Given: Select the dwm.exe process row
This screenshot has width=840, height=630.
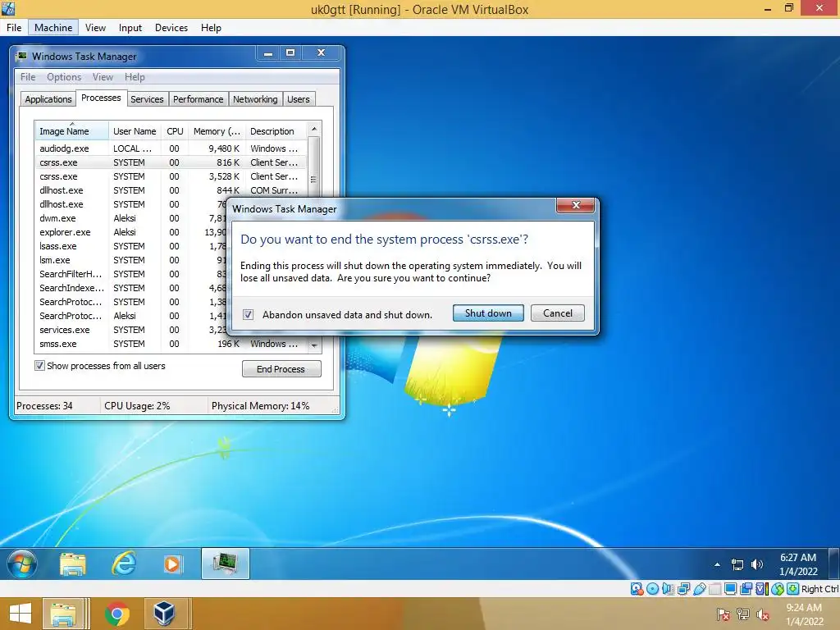Looking at the screenshot, I should pos(131,218).
